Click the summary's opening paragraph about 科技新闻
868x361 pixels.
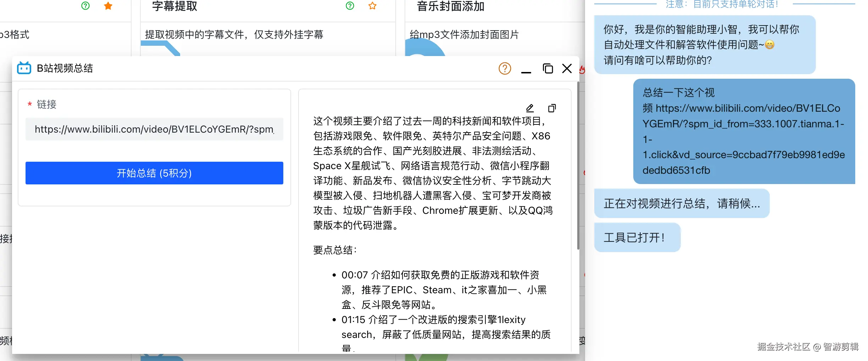point(433,173)
